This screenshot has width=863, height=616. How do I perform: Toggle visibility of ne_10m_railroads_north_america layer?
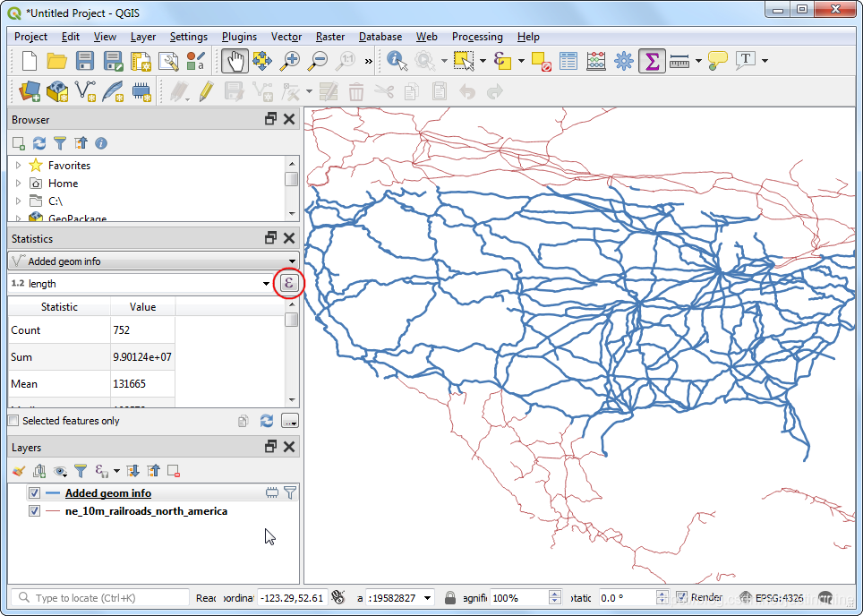click(34, 511)
